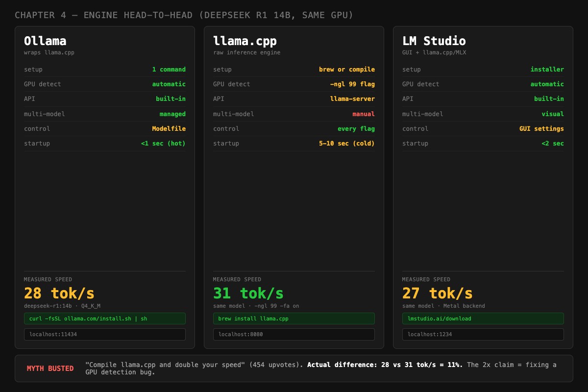Click the llama.cpp card title
This screenshot has height=392, width=588.
[245, 41]
